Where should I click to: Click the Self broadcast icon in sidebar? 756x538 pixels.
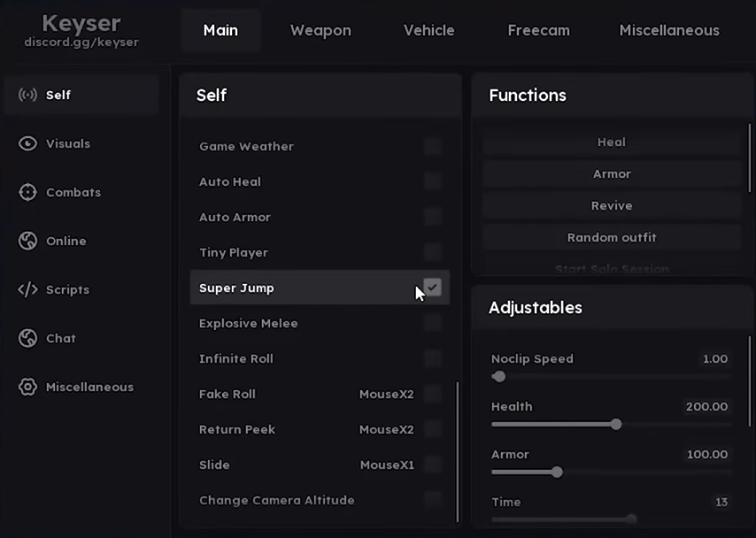[x=27, y=95]
